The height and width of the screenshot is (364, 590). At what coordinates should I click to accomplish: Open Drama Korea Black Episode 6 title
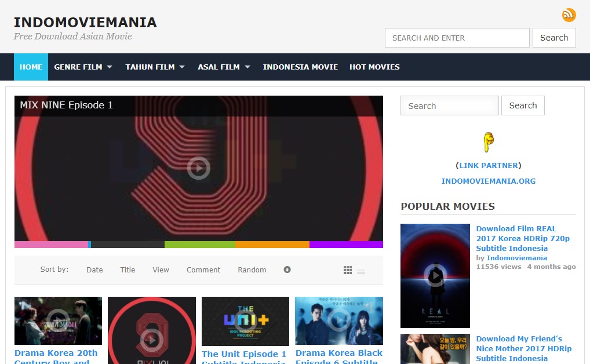pyautogui.click(x=338, y=357)
